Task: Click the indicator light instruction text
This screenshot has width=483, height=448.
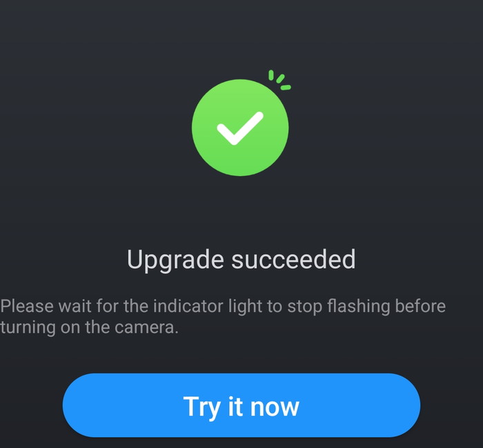Action: (223, 316)
